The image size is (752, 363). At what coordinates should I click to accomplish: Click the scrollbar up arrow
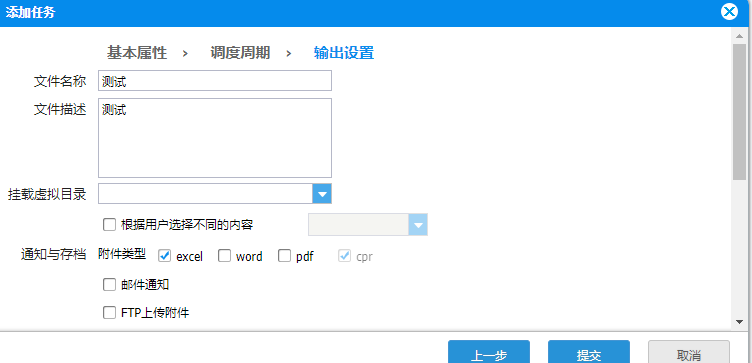(x=739, y=35)
